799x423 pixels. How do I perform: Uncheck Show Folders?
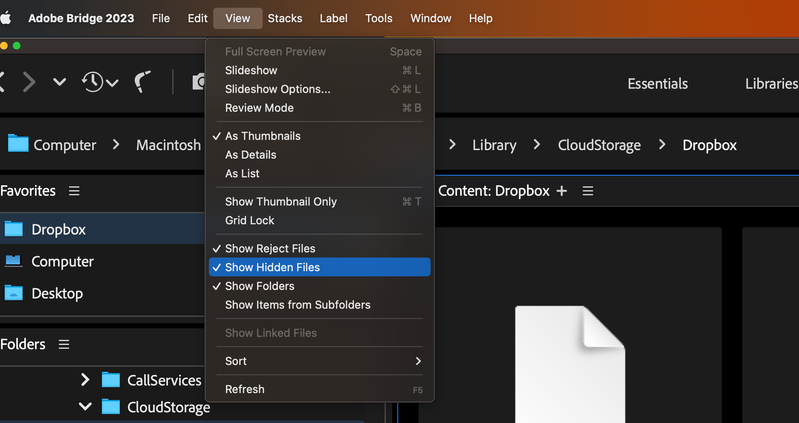pyautogui.click(x=319, y=286)
